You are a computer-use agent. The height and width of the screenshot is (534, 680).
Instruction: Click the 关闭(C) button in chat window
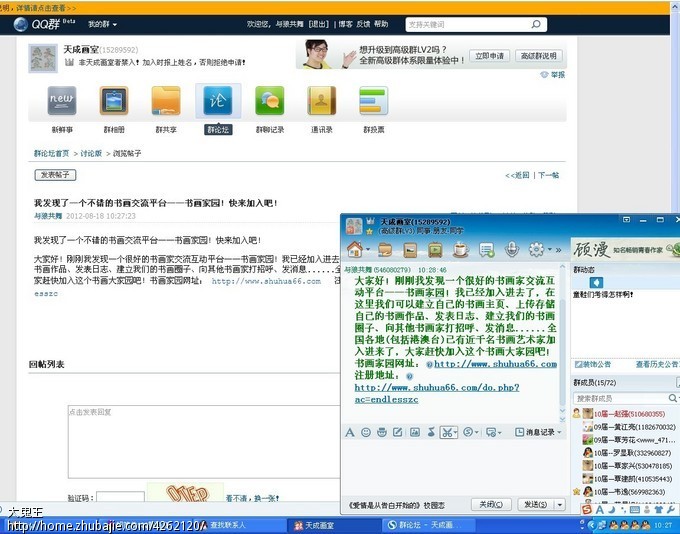click(x=491, y=505)
